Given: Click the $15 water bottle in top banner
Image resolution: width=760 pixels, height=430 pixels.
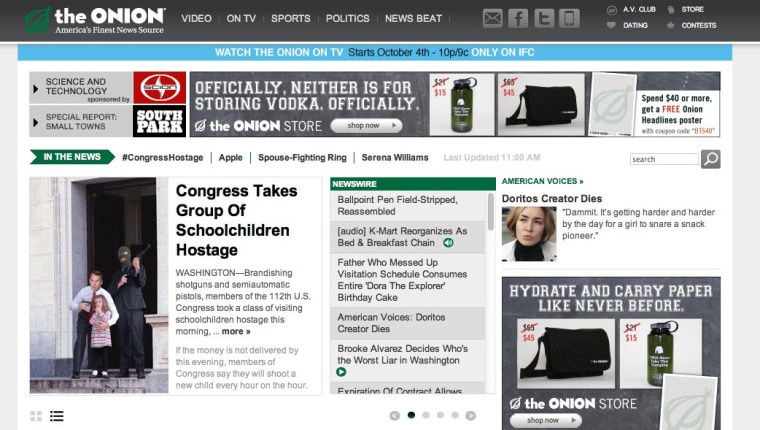Looking at the screenshot, I should pos(462,104).
